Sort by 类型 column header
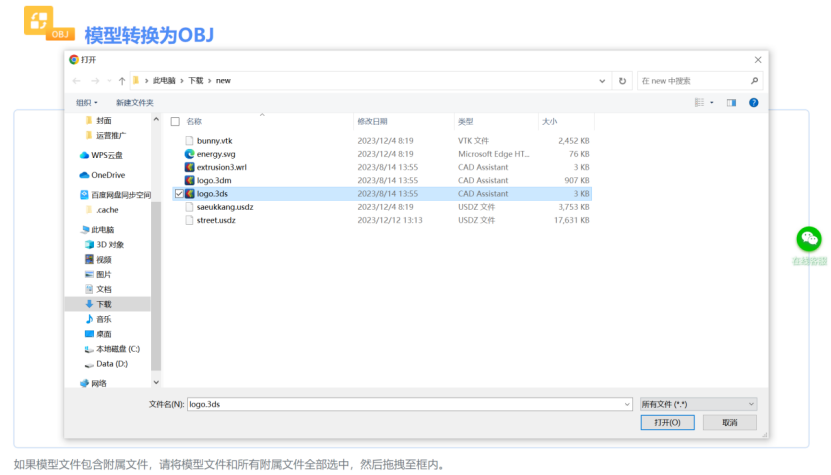This screenshot has width=831, height=475. click(465, 121)
